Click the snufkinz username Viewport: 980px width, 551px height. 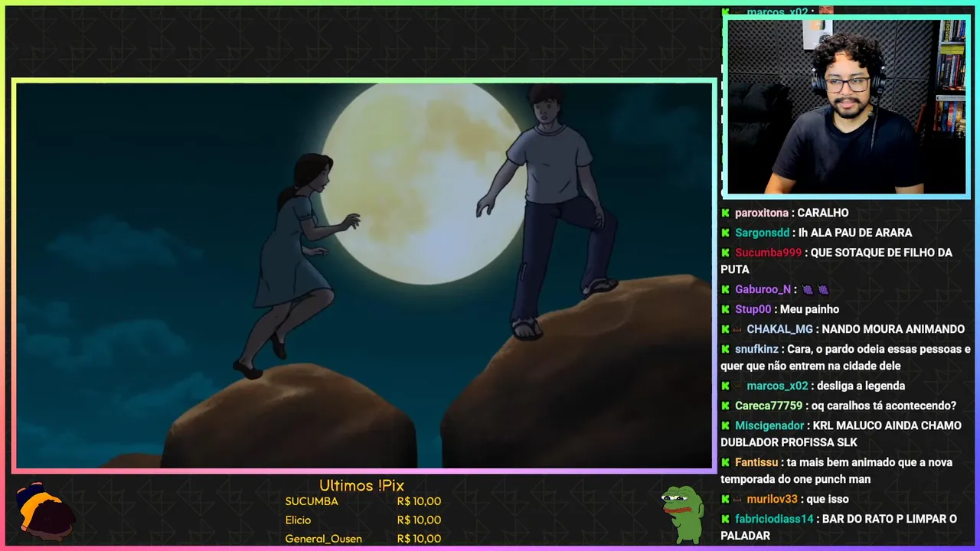(758, 349)
